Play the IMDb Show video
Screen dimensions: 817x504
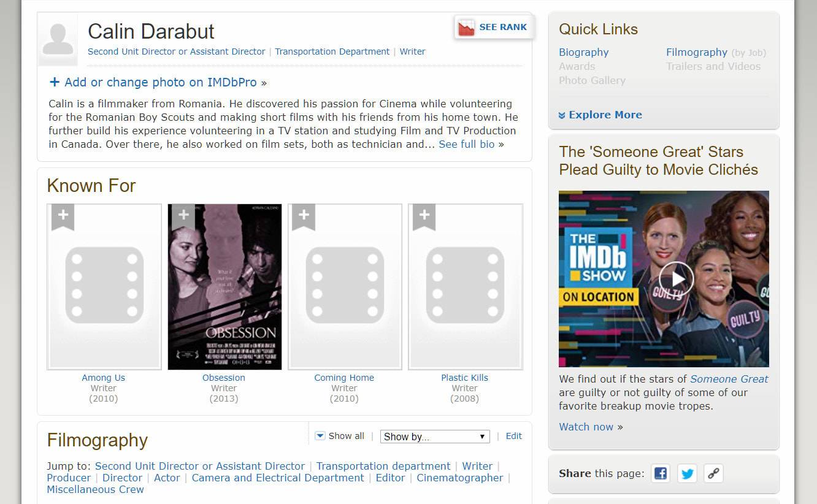click(677, 278)
